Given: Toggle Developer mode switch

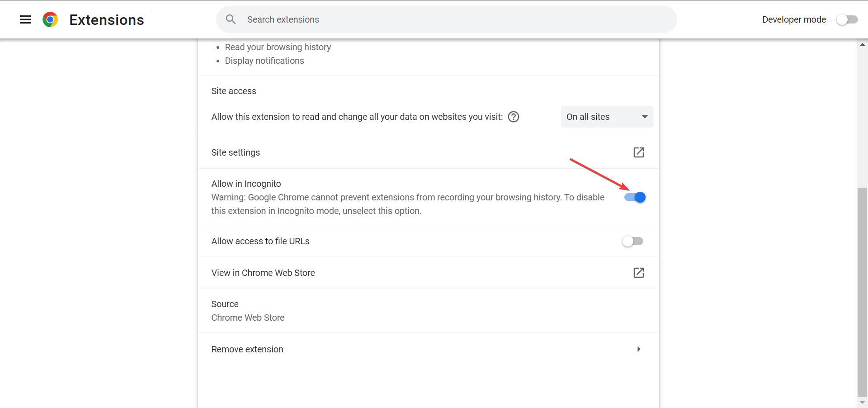Looking at the screenshot, I should pos(847,19).
